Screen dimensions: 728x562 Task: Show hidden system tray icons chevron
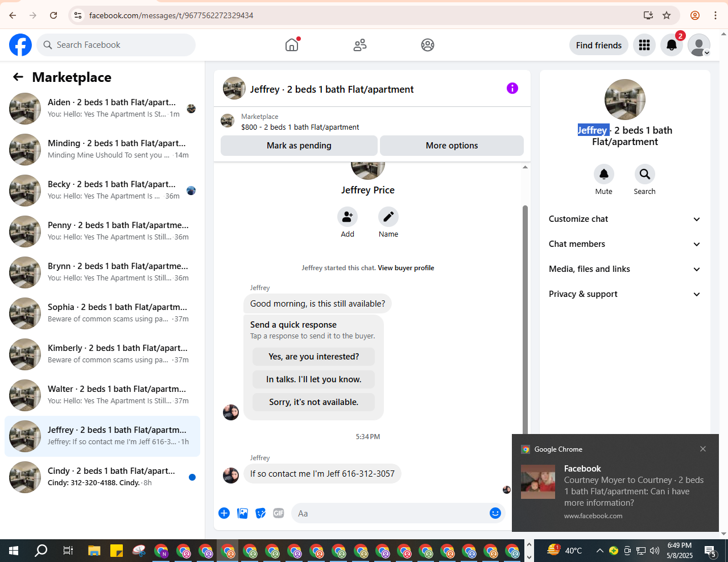tap(599, 551)
